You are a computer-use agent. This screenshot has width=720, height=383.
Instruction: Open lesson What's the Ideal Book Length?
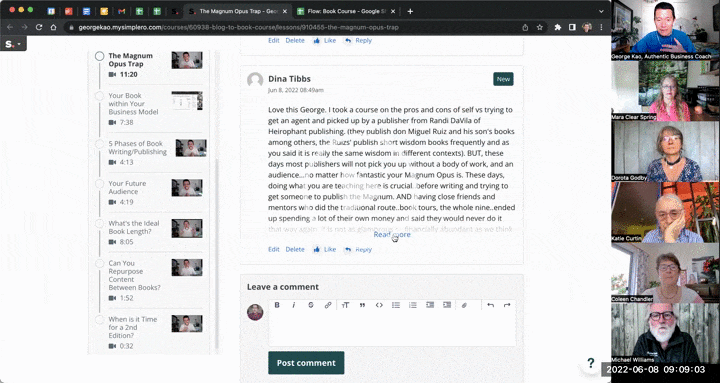(134, 227)
